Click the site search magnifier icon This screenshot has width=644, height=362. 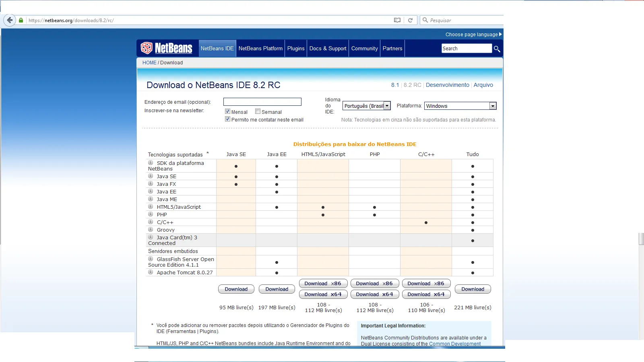point(497,49)
